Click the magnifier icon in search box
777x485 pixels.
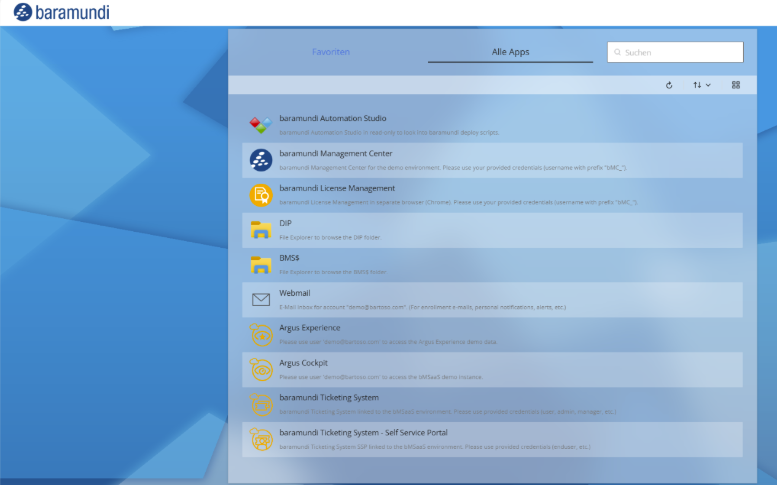617,52
